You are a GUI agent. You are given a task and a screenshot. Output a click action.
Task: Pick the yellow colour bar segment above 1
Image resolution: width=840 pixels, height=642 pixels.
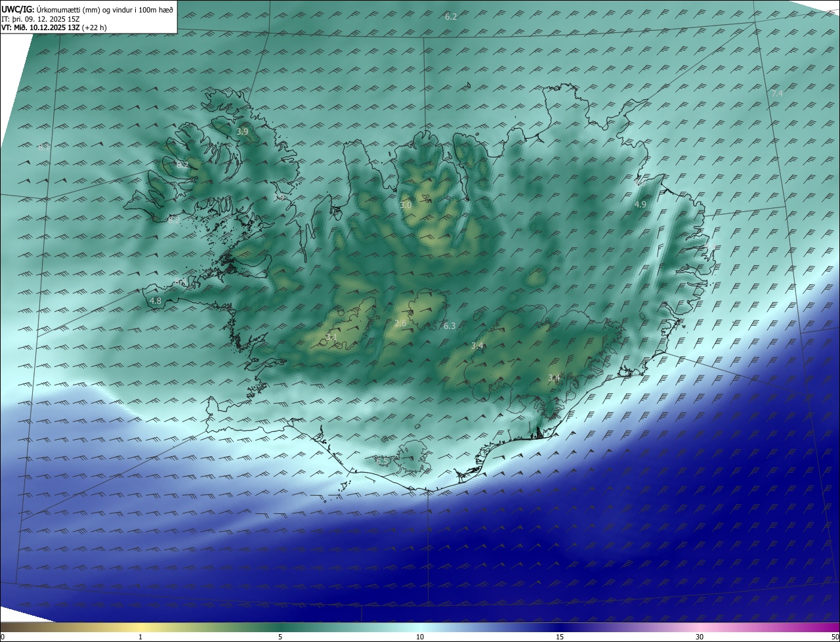click(140, 627)
